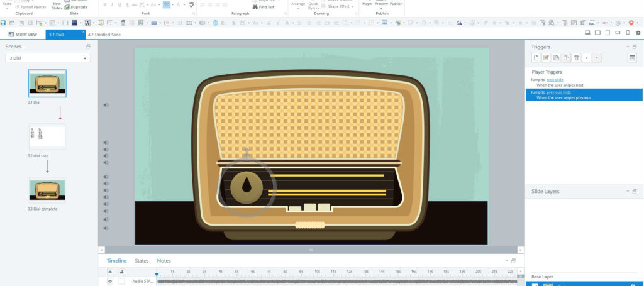Click the Player button

367,4
